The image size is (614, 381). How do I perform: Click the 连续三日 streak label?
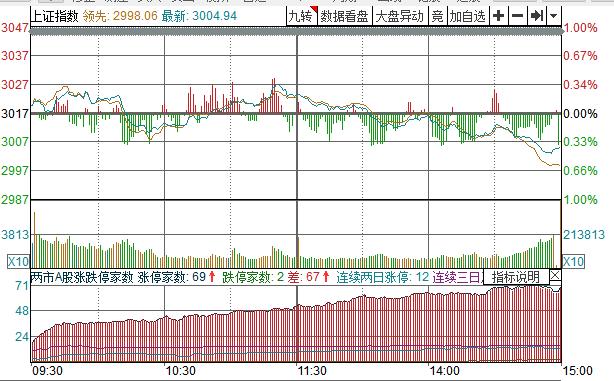pyautogui.click(x=458, y=277)
